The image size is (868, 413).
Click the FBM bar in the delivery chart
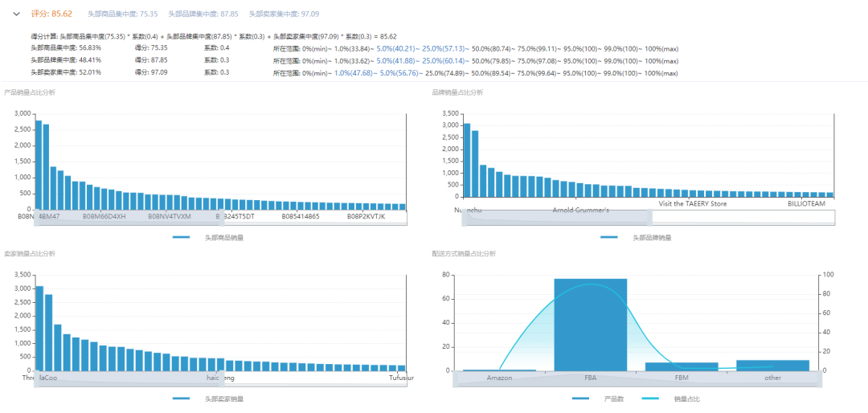[x=682, y=366]
